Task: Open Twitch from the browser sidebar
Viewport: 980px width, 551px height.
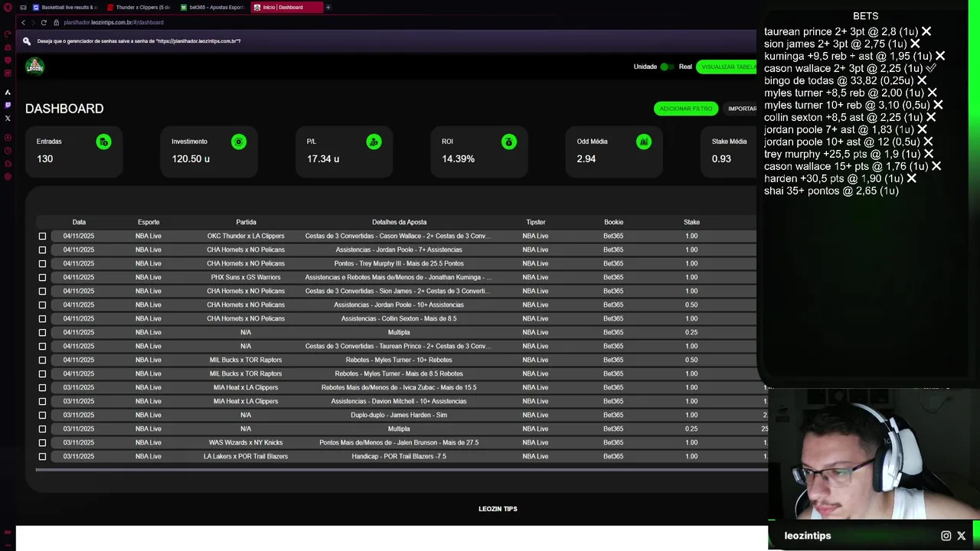Action: point(8,105)
